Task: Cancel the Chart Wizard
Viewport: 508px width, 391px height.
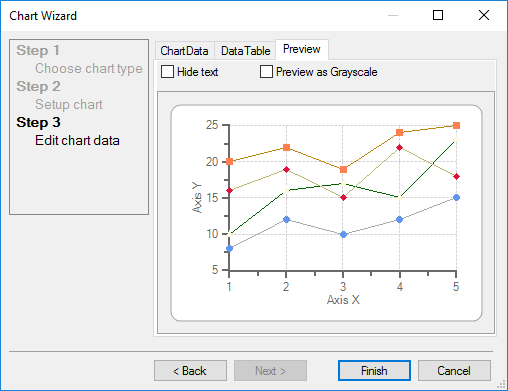Action: tap(454, 370)
